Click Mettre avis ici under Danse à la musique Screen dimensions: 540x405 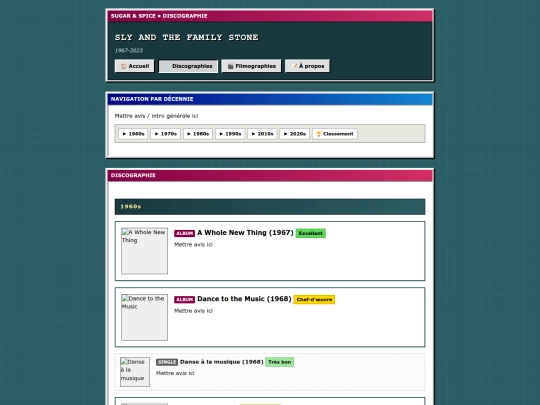pos(175,373)
